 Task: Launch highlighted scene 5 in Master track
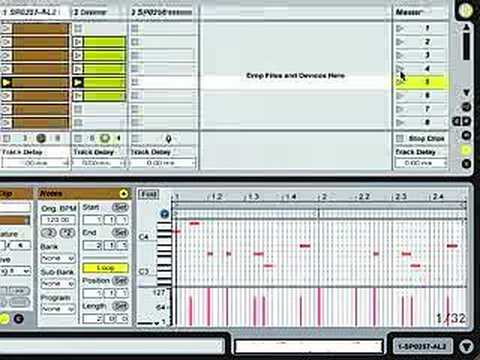(x=400, y=82)
